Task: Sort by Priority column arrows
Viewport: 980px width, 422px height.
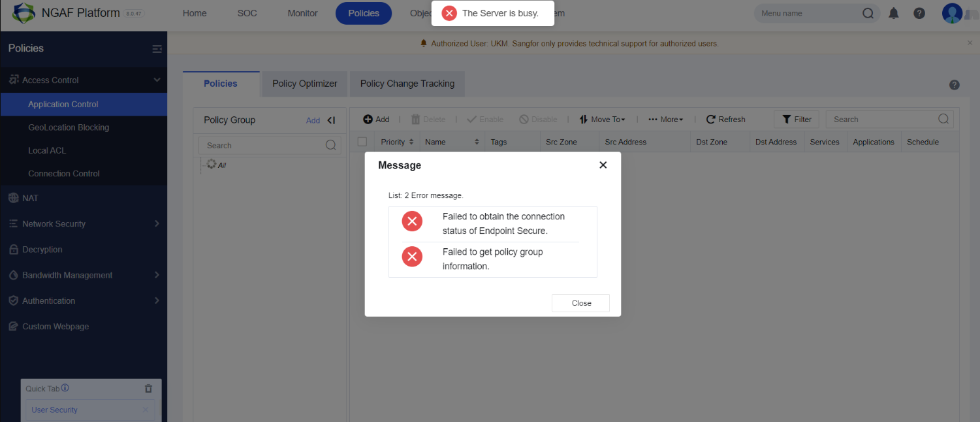Action: point(411,142)
